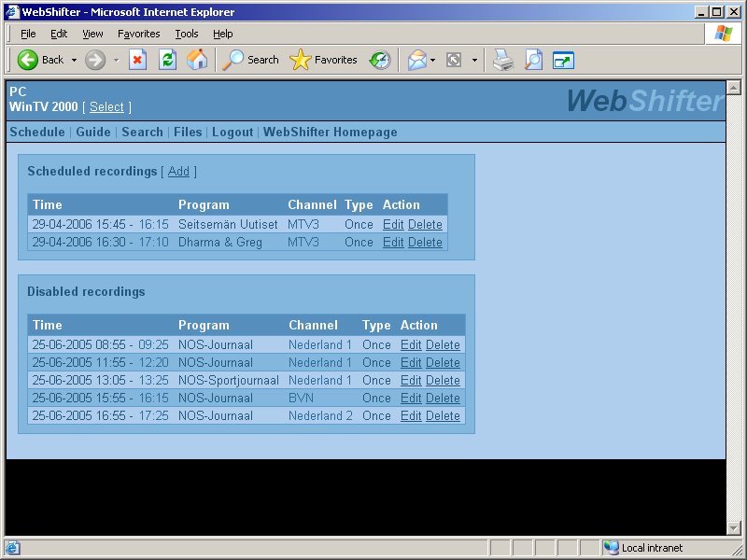Expand the Back button history dropdown
Viewport: 747px width, 560px height.
(75, 60)
